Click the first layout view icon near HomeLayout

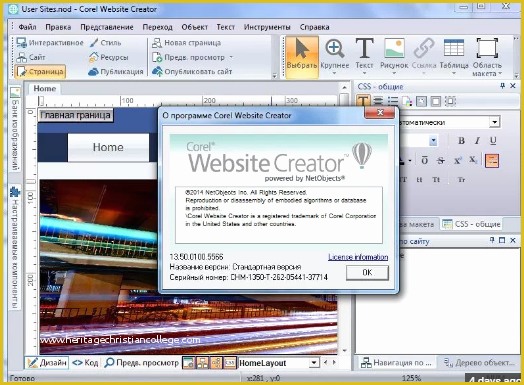click(188, 363)
